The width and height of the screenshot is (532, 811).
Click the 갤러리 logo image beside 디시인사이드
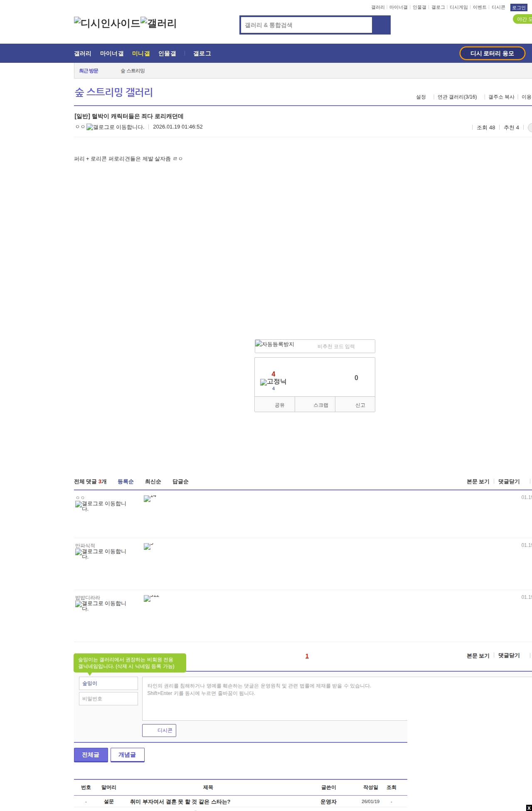pos(159,23)
